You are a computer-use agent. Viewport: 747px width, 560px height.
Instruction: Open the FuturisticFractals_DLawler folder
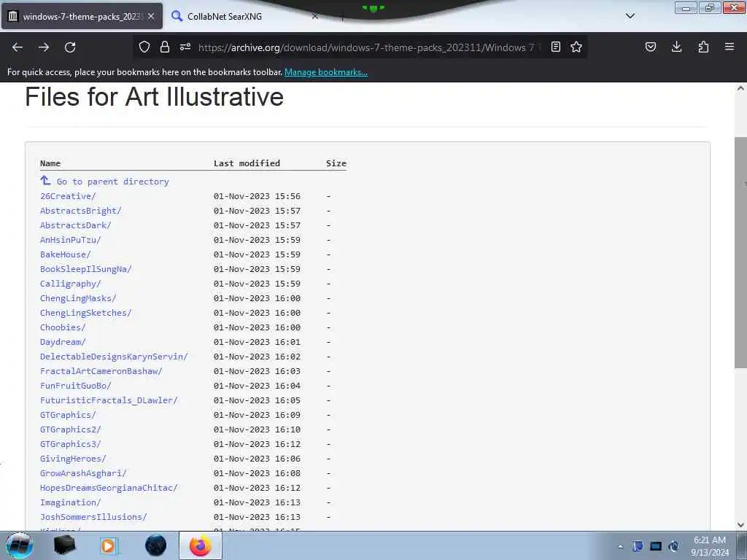coord(109,400)
